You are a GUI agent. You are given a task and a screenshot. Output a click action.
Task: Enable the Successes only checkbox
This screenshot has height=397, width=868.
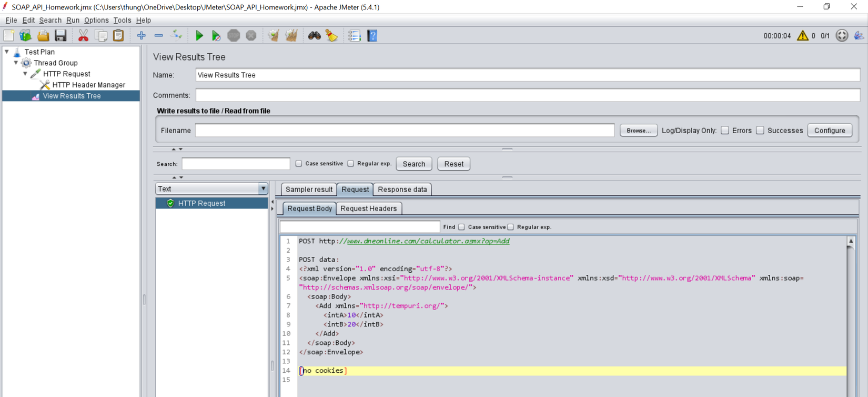760,131
